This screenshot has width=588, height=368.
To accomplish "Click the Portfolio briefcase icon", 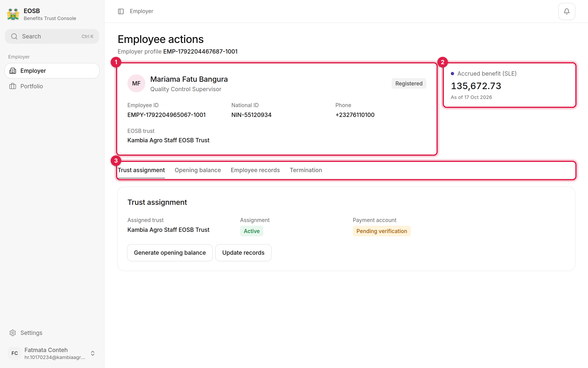I will (13, 86).
